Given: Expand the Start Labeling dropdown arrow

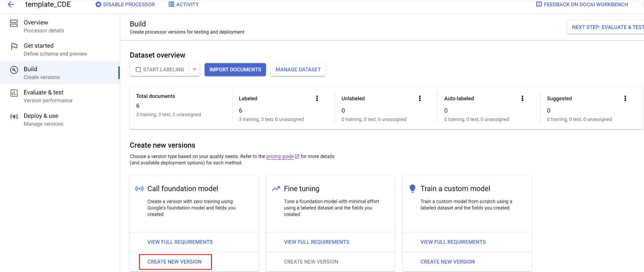Looking at the screenshot, I should tap(195, 69).
